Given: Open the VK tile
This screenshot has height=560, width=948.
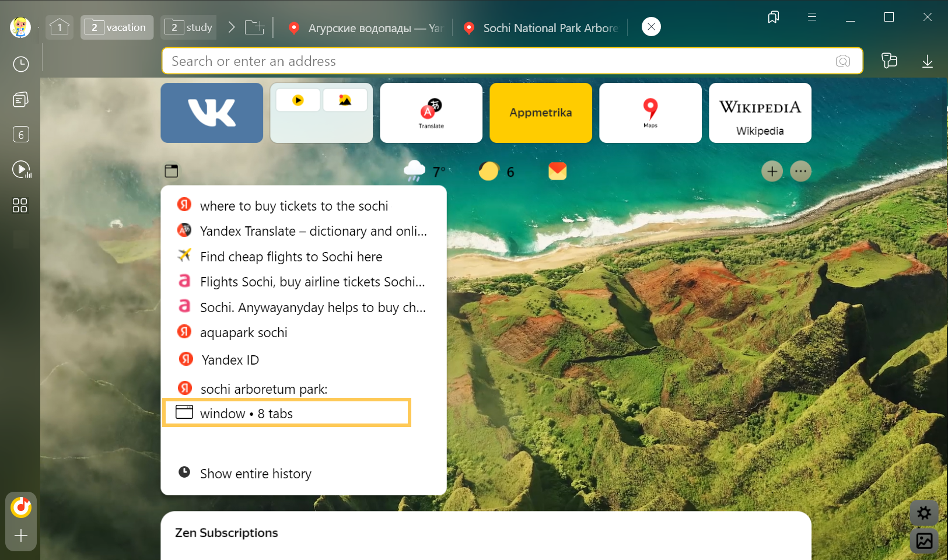Looking at the screenshot, I should [x=212, y=113].
